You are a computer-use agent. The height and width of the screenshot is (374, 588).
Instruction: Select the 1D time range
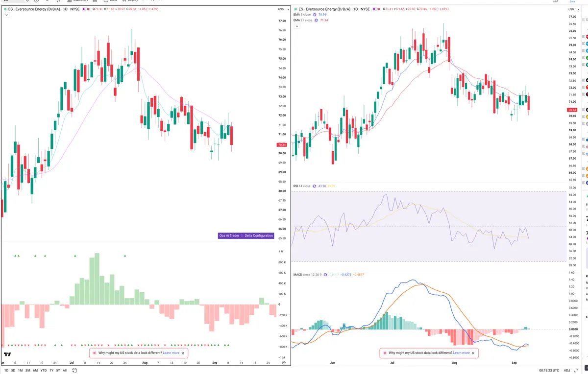tap(6, 371)
